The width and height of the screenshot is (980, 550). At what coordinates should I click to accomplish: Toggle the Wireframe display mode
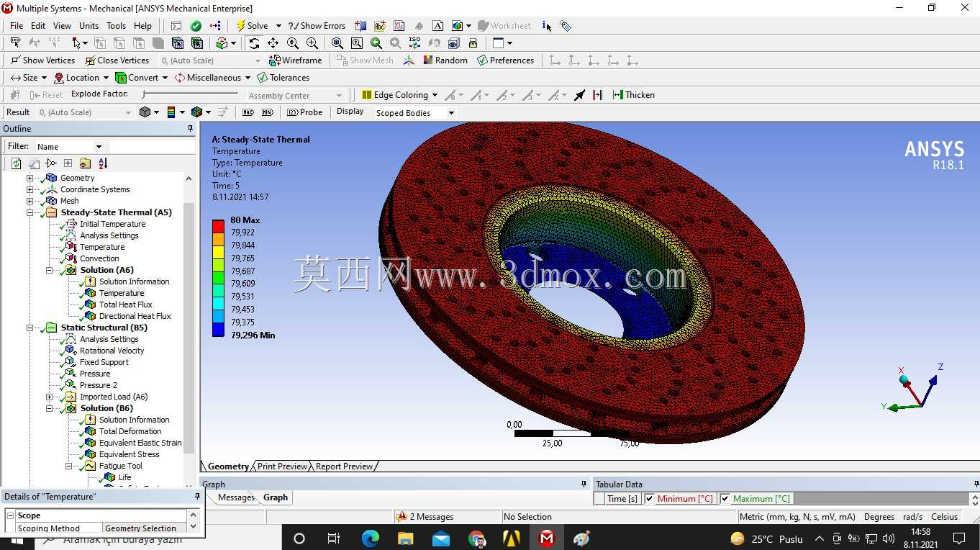(x=295, y=60)
